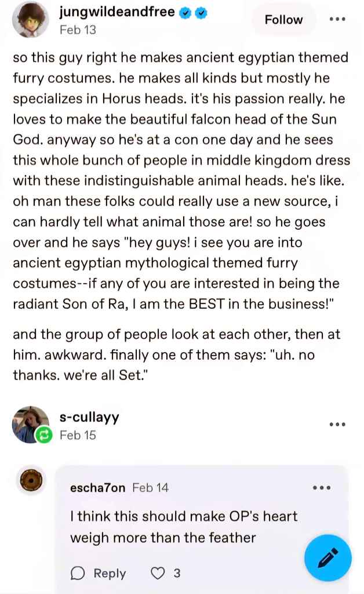The image size is (364, 594).
Task: Open s-cullayy profile avatar
Action: coord(30,424)
